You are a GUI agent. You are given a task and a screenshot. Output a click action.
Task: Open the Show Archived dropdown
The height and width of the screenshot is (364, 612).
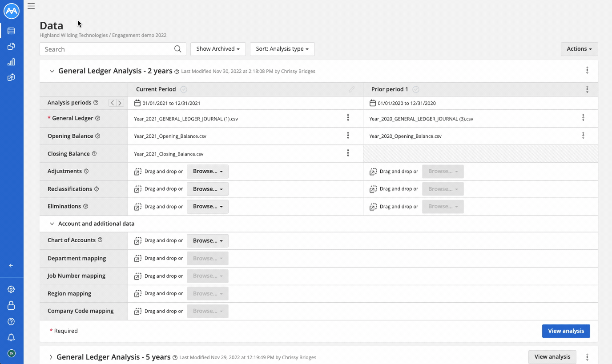218,49
